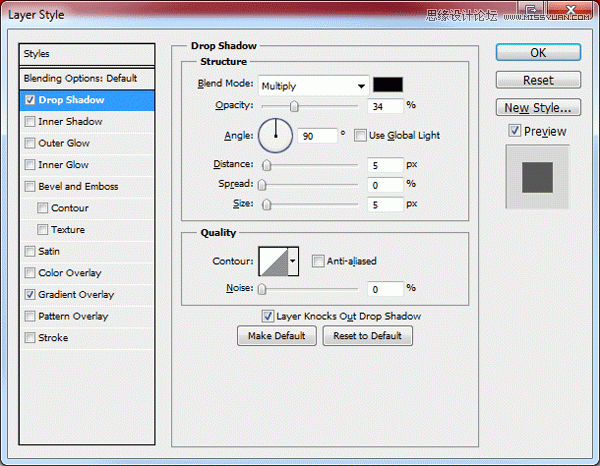Click the Make Default button

click(277, 336)
